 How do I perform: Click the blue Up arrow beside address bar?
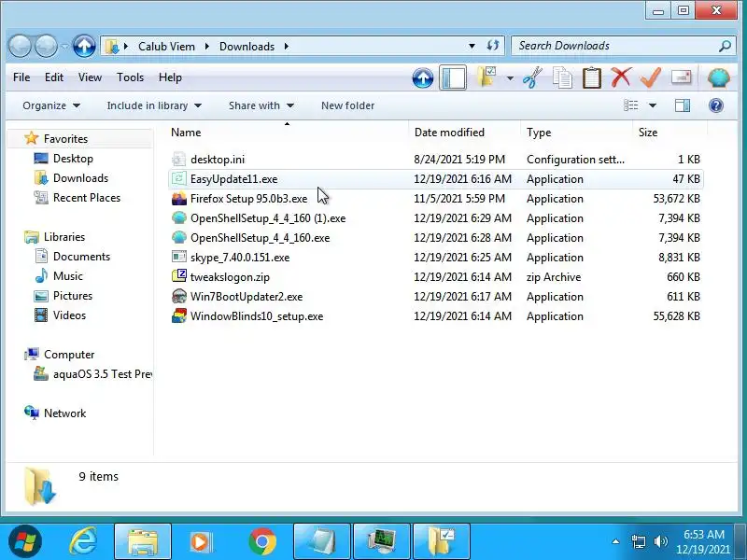tap(84, 46)
